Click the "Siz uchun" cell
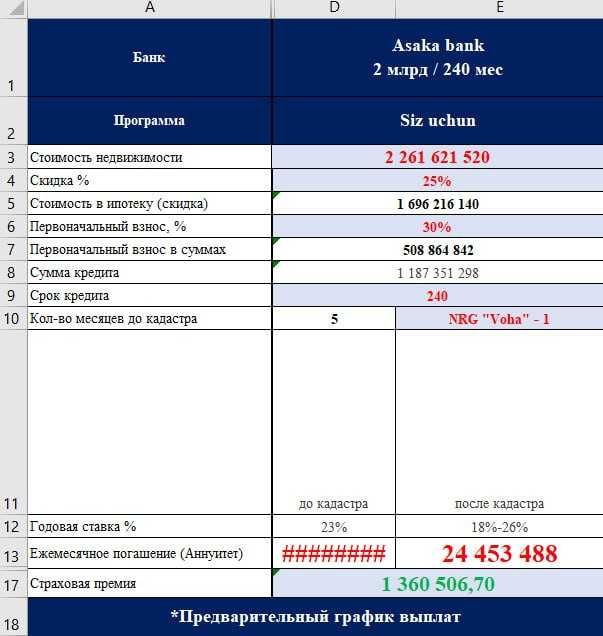This screenshot has width=603, height=636. pos(438,120)
